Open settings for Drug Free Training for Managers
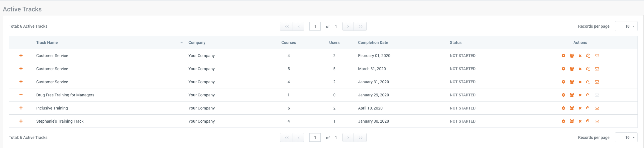This screenshot has width=644, height=148. click(x=563, y=95)
